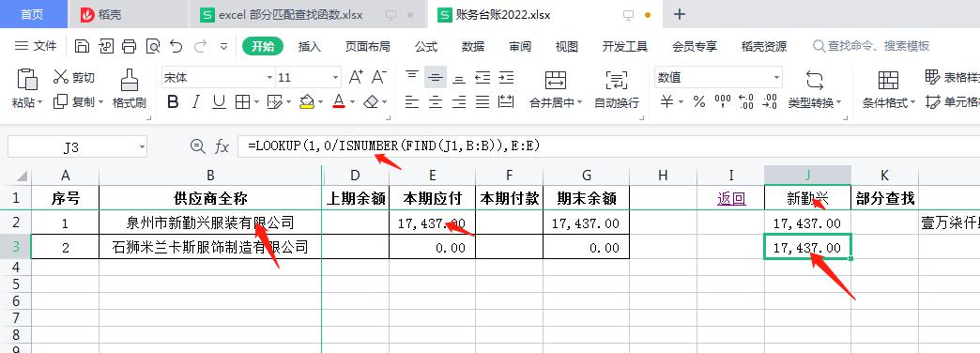Open the 审阅 (Review) ribbon tab

click(x=520, y=46)
